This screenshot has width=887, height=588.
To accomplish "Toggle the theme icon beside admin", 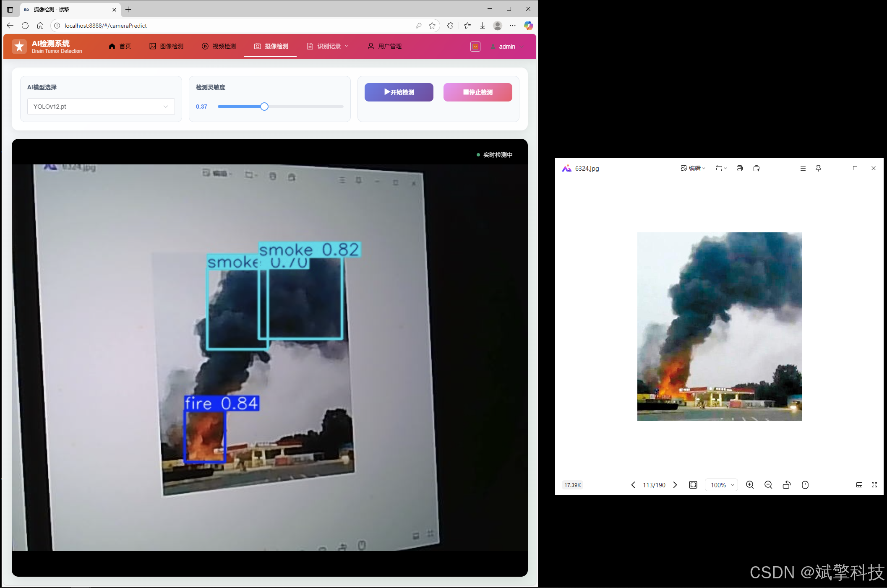I will tap(475, 47).
